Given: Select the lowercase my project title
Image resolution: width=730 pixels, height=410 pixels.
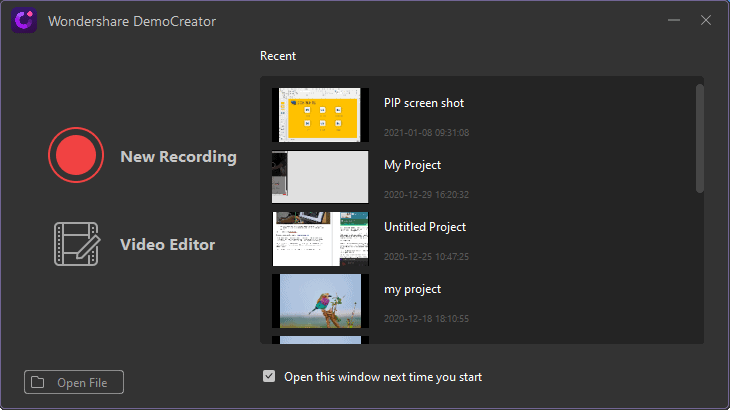Looking at the screenshot, I should (x=412, y=289).
